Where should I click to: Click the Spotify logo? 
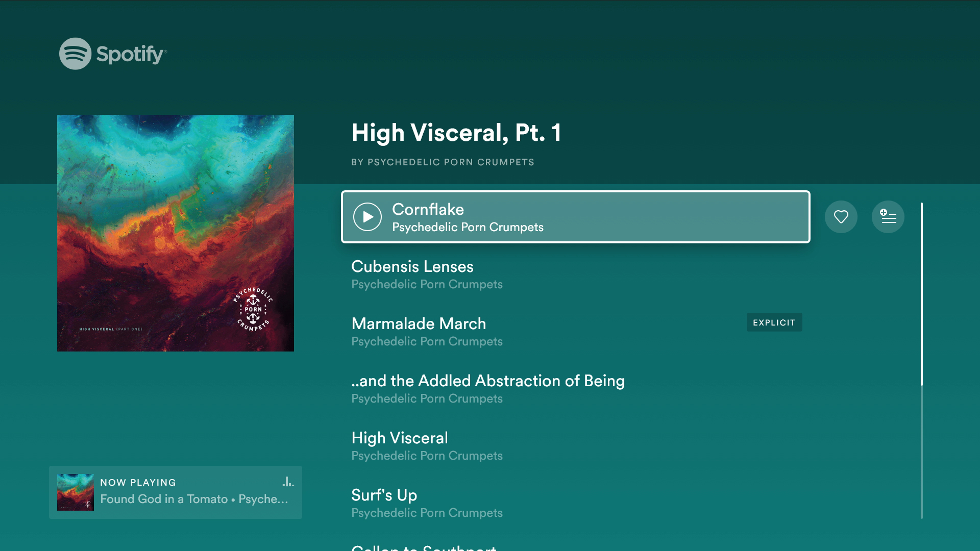pyautogui.click(x=113, y=54)
